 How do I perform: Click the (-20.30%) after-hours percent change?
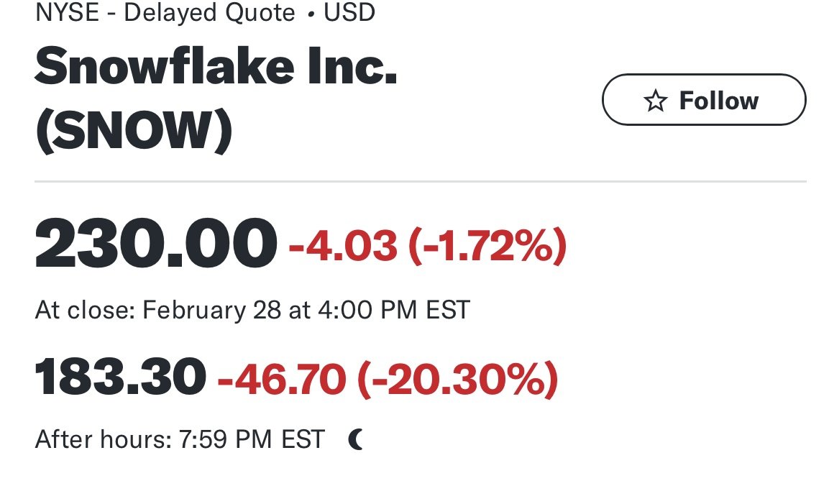click(x=458, y=379)
